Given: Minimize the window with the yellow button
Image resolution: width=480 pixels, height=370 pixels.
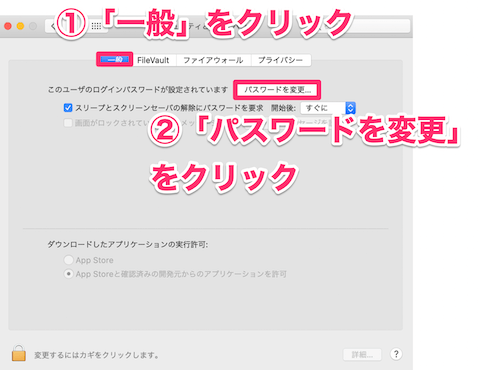Looking at the screenshot, I should (20, 26).
